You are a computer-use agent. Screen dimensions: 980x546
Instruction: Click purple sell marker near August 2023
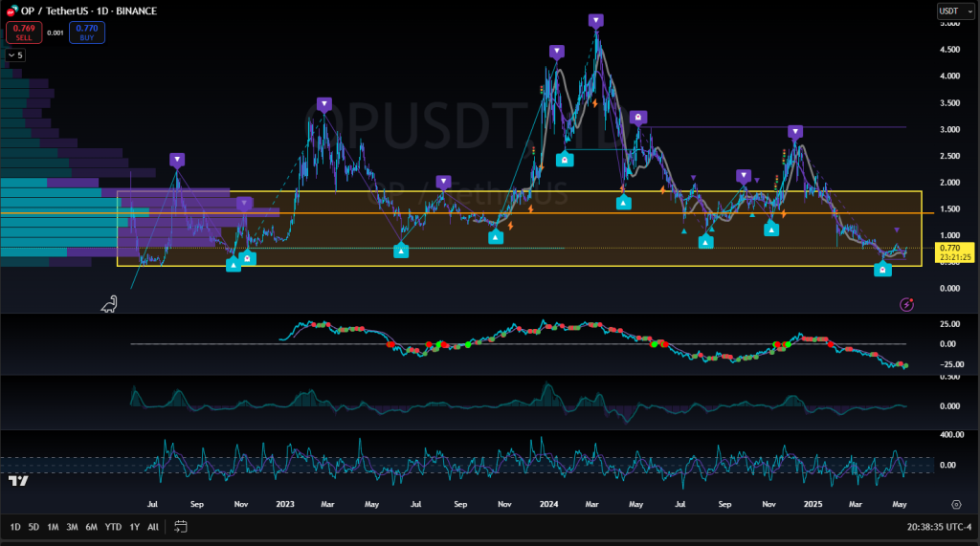point(443,182)
